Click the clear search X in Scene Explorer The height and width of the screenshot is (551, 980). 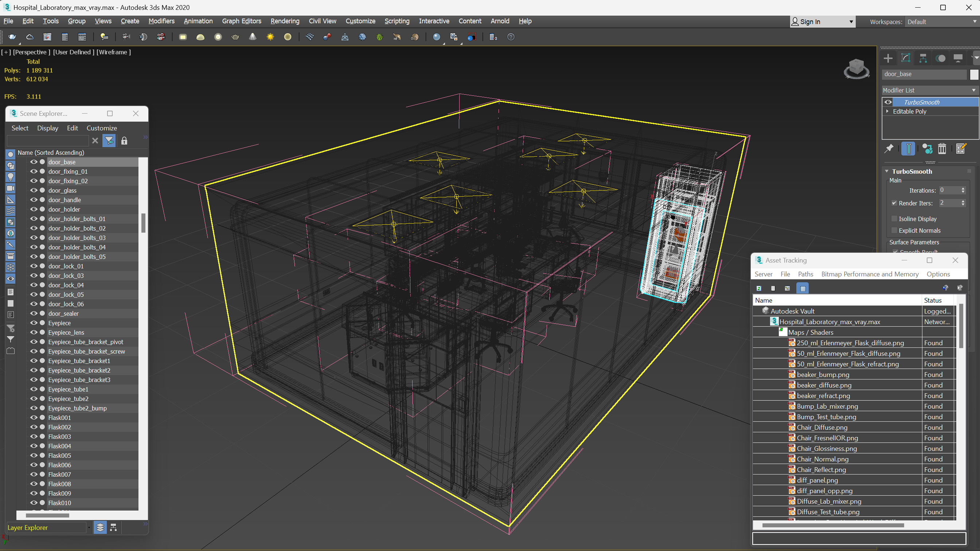[x=95, y=141]
